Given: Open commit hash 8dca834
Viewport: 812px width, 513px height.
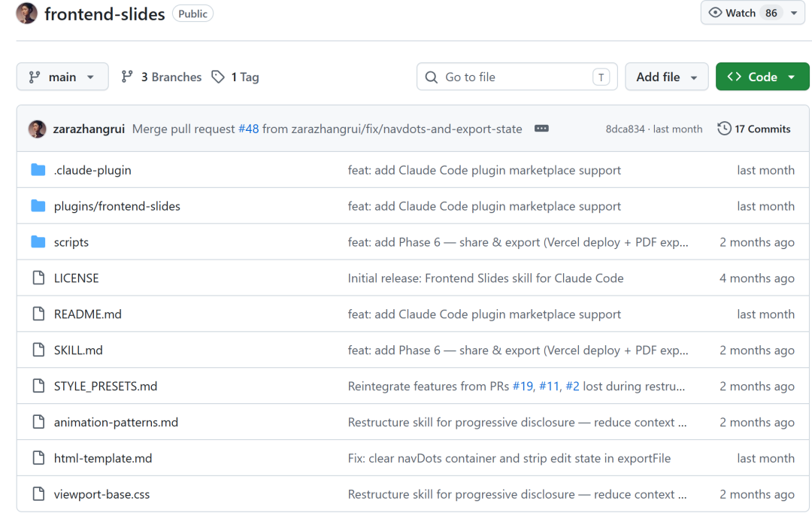Looking at the screenshot, I should (625, 129).
